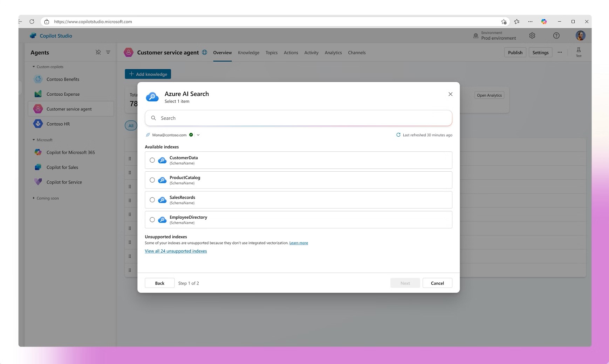Cancel the Azure AI Search dialog
The width and height of the screenshot is (609, 364).
coord(437,283)
